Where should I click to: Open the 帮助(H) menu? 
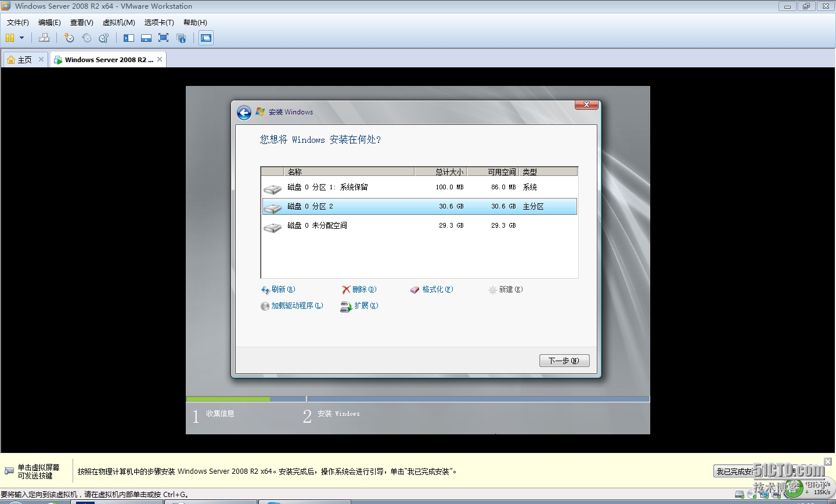pyautogui.click(x=195, y=23)
